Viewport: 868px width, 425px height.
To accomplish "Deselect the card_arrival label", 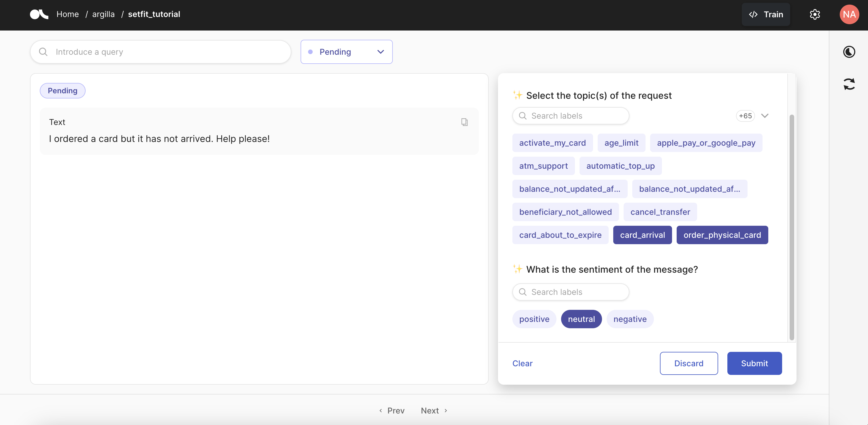I will tap(642, 235).
